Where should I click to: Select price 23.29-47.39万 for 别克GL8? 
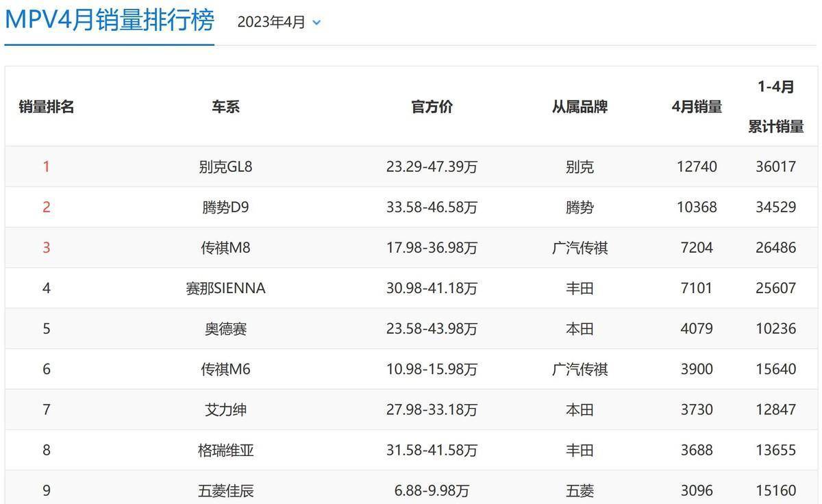pyautogui.click(x=432, y=166)
